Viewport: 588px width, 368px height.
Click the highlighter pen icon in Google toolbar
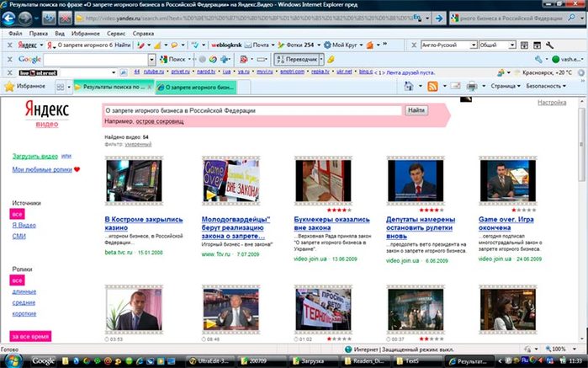coord(331,59)
